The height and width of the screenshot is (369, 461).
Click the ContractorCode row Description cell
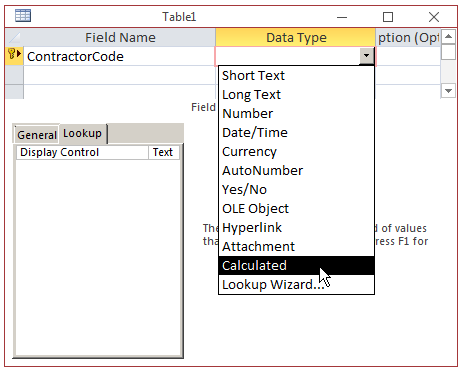408,56
